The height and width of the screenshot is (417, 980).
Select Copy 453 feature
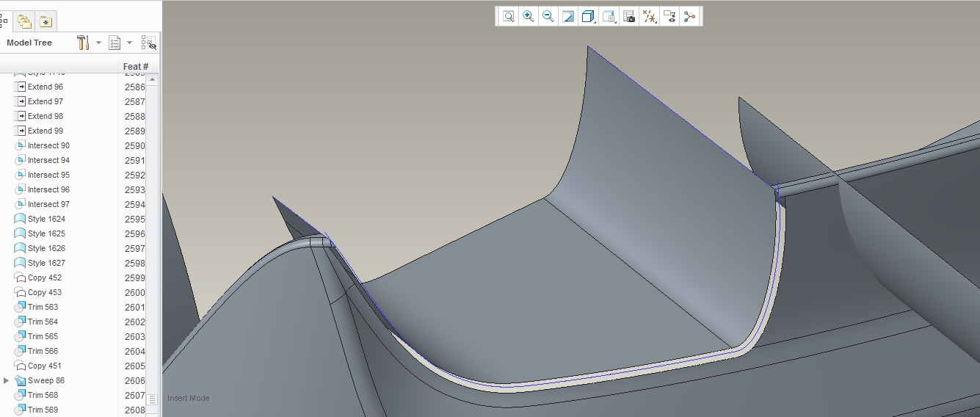pos(45,292)
